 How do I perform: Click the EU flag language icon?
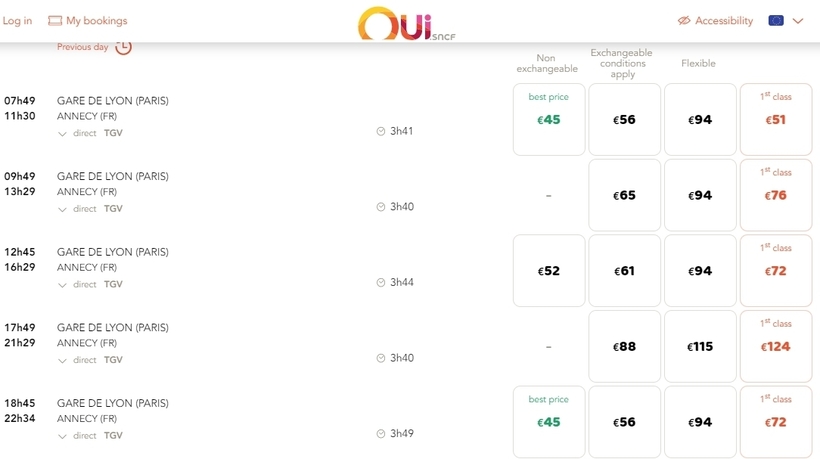tap(776, 21)
